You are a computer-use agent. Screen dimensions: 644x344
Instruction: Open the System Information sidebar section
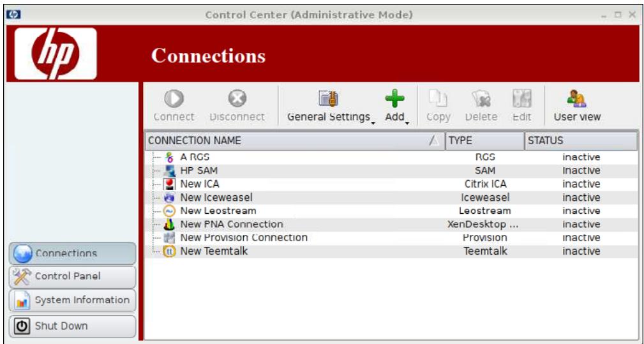pyautogui.click(x=72, y=300)
